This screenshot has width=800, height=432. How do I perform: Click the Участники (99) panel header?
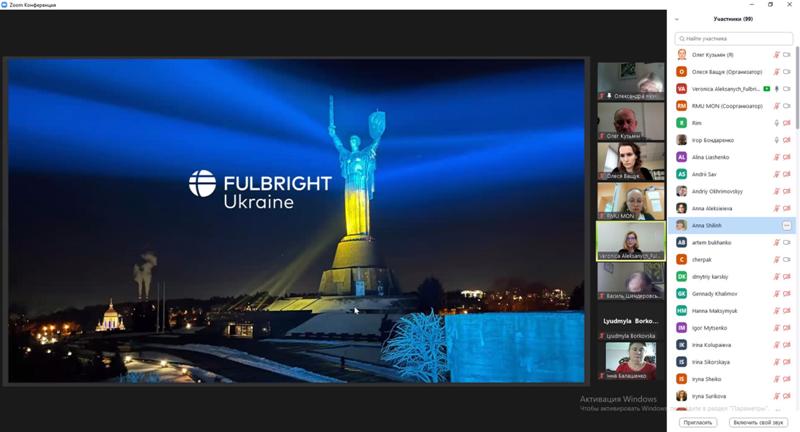click(733, 19)
